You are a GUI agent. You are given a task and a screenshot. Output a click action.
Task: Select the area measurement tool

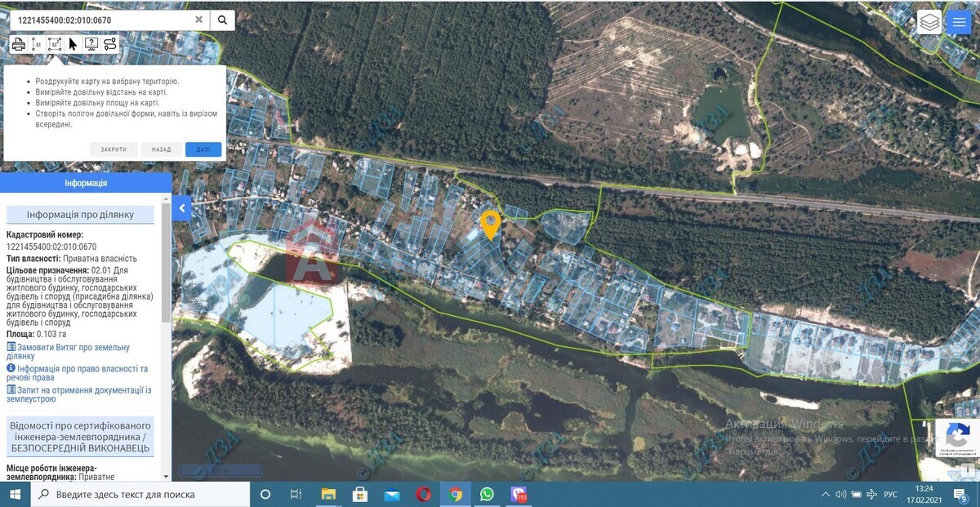(x=55, y=44)
